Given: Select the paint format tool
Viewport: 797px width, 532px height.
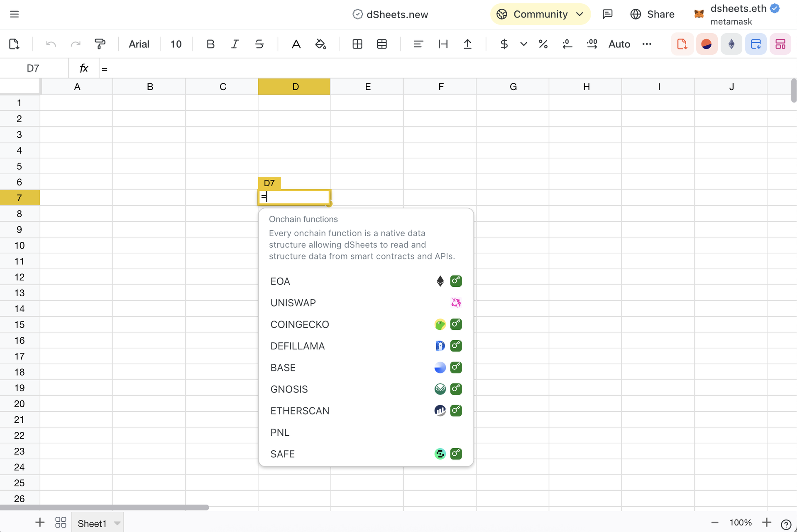Looking at the screenshot, I should pyautogui.click(x=100, y=44).
